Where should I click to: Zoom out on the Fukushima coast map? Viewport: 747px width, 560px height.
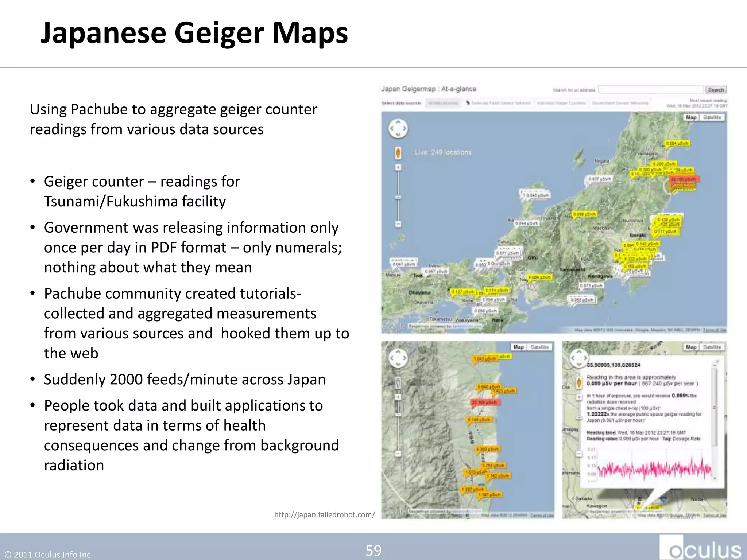pyautogui.click(x=398, y=454)
